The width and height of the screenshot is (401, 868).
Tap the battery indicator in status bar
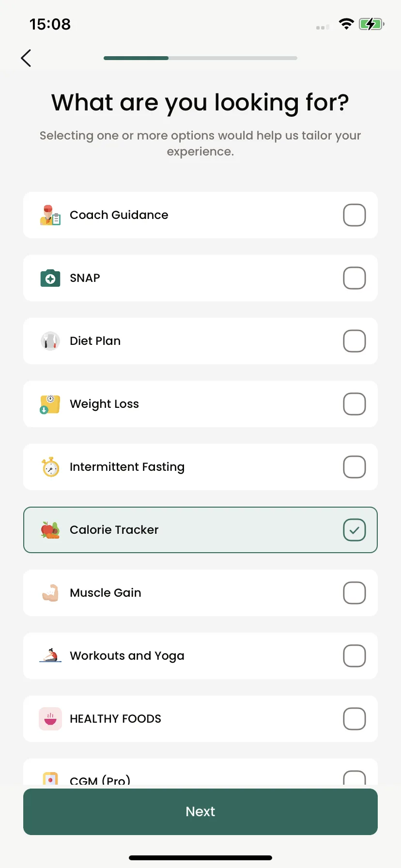(x=371, y=24)
